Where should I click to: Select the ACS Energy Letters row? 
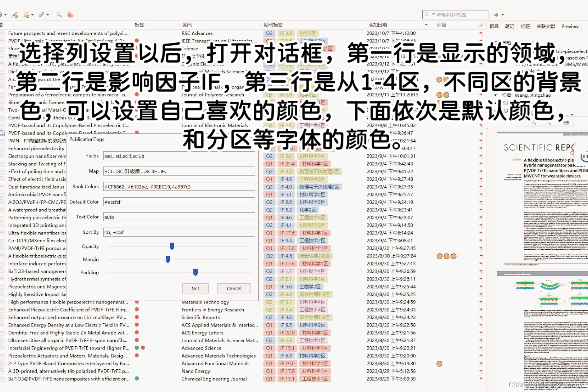(x=202, y=333)
